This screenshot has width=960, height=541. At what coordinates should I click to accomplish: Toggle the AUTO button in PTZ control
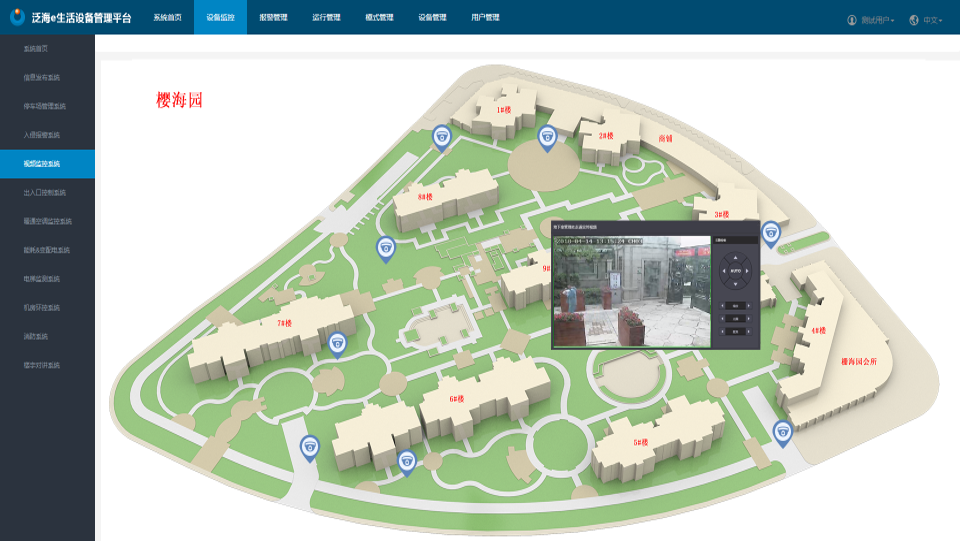click(735, 270)
